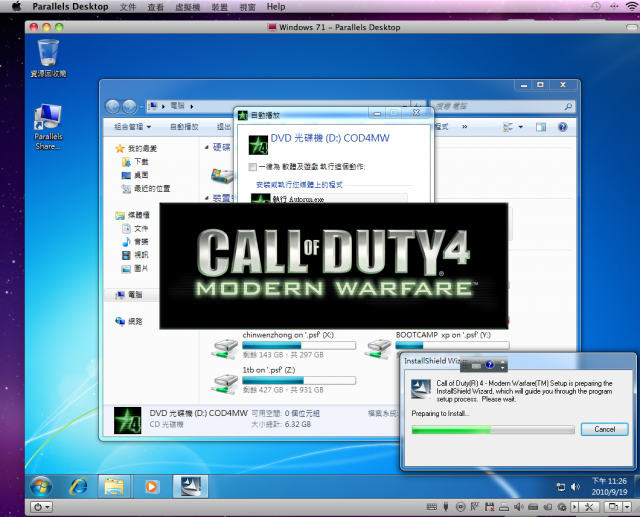This screenshot has height=517, width=640.
Task: Click the network adapter icon in the Parallels status bar
Action: (475, 507)
